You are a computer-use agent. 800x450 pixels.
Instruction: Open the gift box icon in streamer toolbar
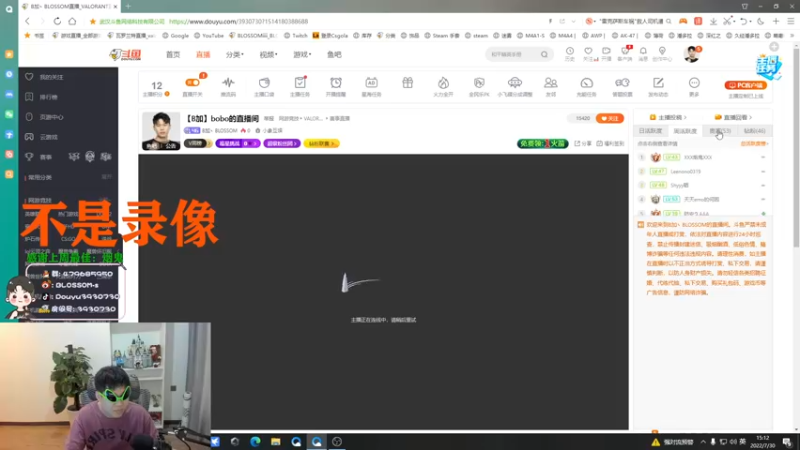pos(407,83)
